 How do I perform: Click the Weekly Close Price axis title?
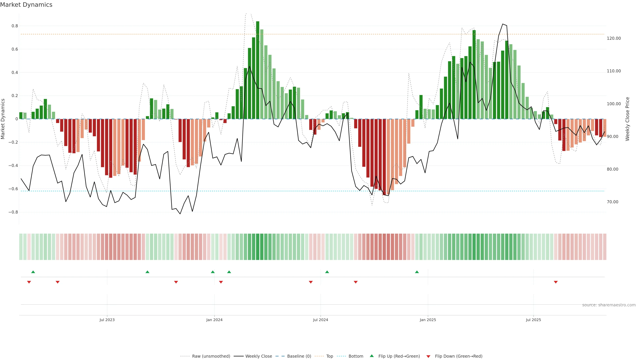click(x=627, y=119)
